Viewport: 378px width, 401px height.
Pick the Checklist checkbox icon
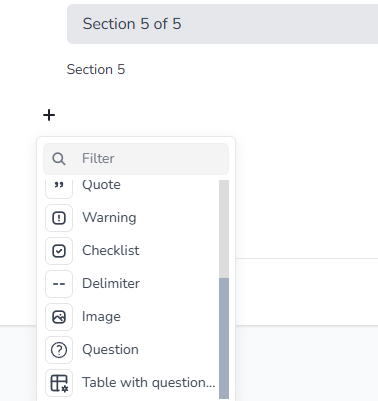tap(59, 251)
